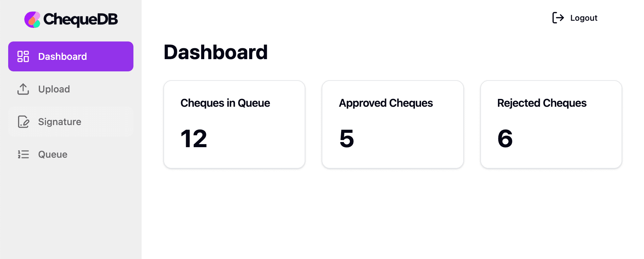Select the Rejected Cheques title text

pyautogui.click(x=542, y=103)
